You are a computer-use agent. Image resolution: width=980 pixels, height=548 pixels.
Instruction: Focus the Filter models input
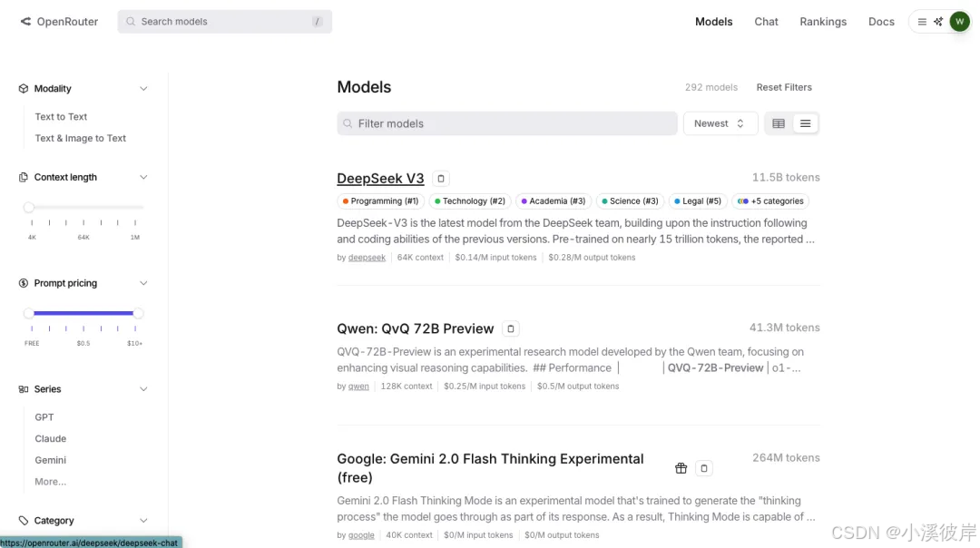(x=507, y=123)
